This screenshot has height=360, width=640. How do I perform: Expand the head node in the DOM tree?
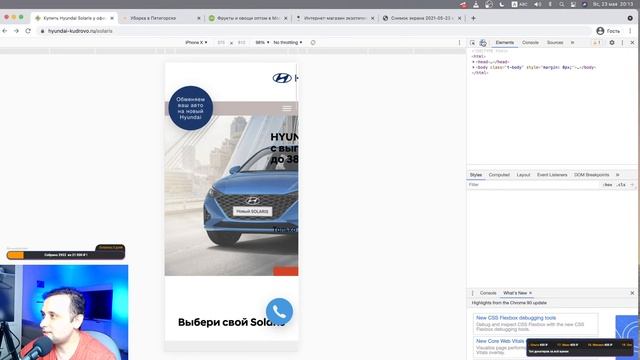pos(473,62)
